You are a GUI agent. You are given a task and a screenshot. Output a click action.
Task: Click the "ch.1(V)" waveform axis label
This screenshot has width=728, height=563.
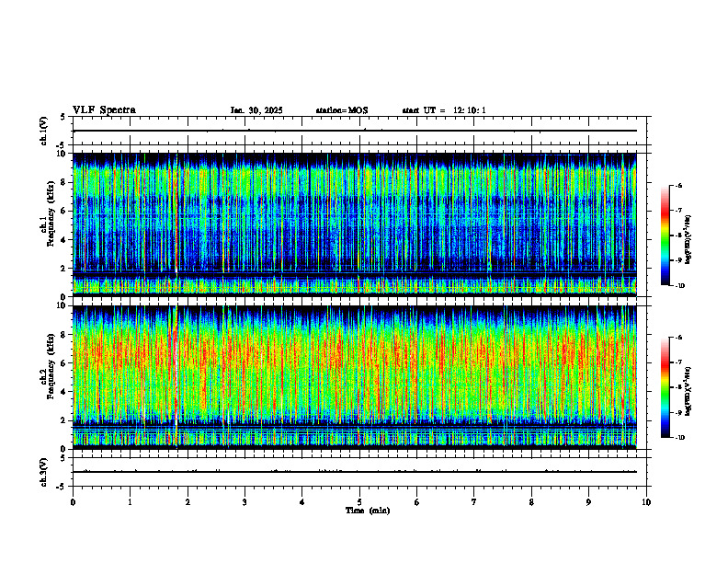[43, 131]
